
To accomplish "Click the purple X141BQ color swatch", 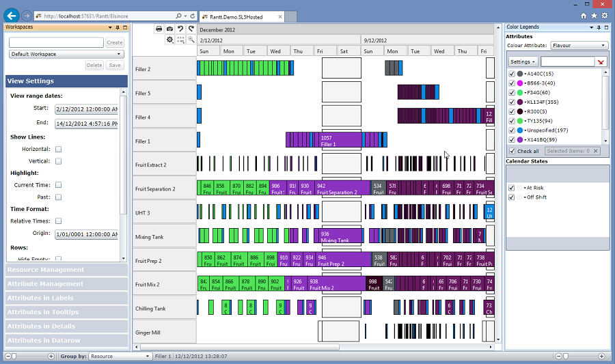I will click(x=521, y=140).
